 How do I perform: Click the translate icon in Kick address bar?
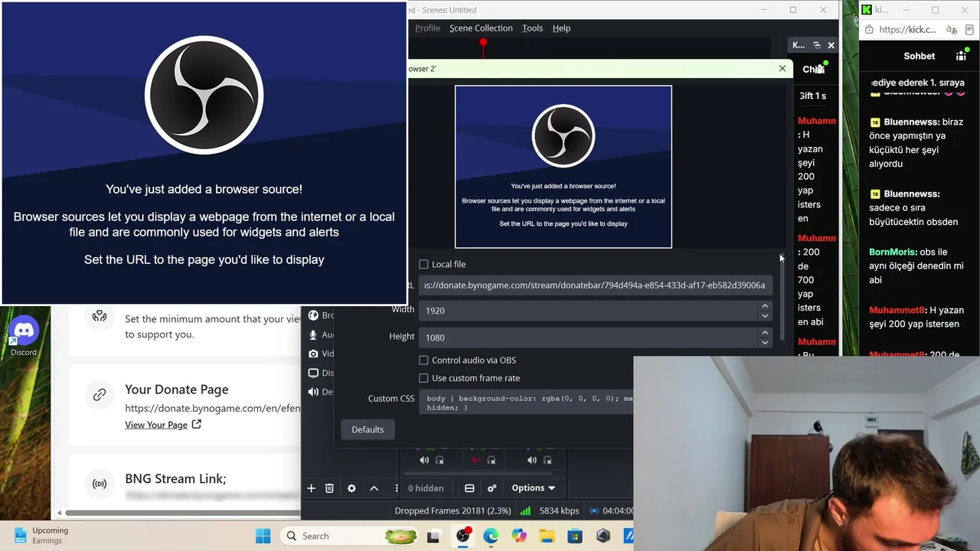click(952, 30)
